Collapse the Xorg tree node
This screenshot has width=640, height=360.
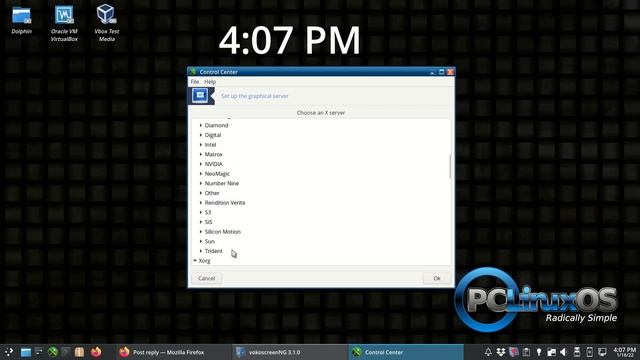[x=195, y=260]
